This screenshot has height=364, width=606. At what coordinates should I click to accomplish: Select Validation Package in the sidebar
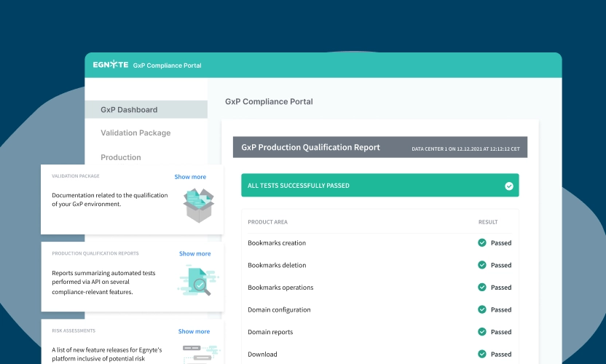tap(135, 133)
